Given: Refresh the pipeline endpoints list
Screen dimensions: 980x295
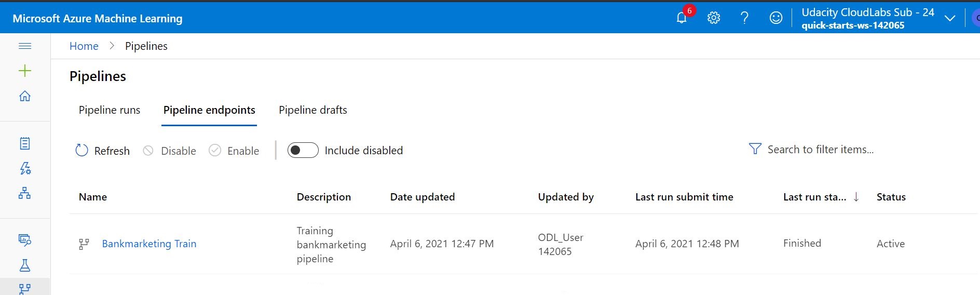Looking at the screenshot, I should [x=103, y=151].
